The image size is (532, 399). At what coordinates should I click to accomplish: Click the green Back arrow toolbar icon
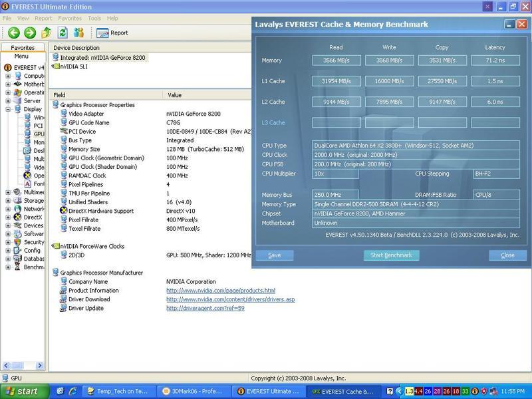14,33
